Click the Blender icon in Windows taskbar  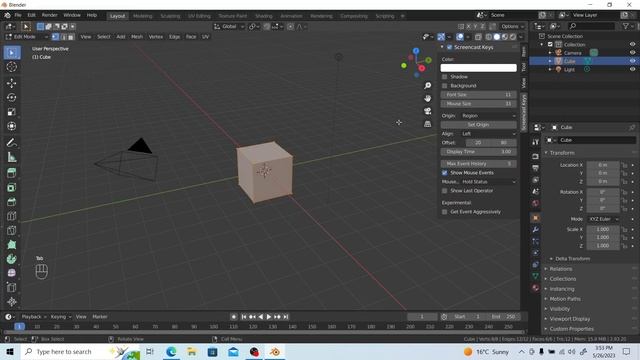[275, 352]
